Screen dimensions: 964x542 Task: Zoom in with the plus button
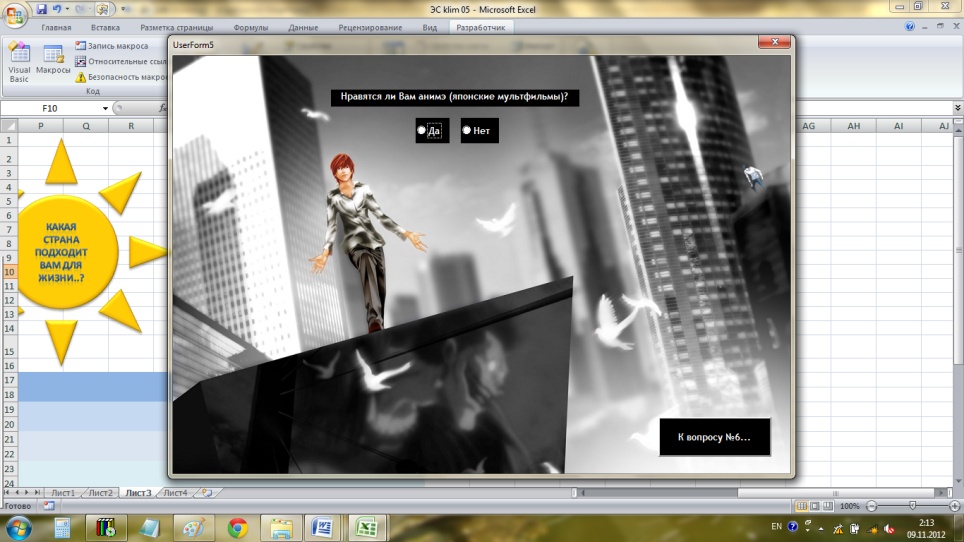pos(954,506)
